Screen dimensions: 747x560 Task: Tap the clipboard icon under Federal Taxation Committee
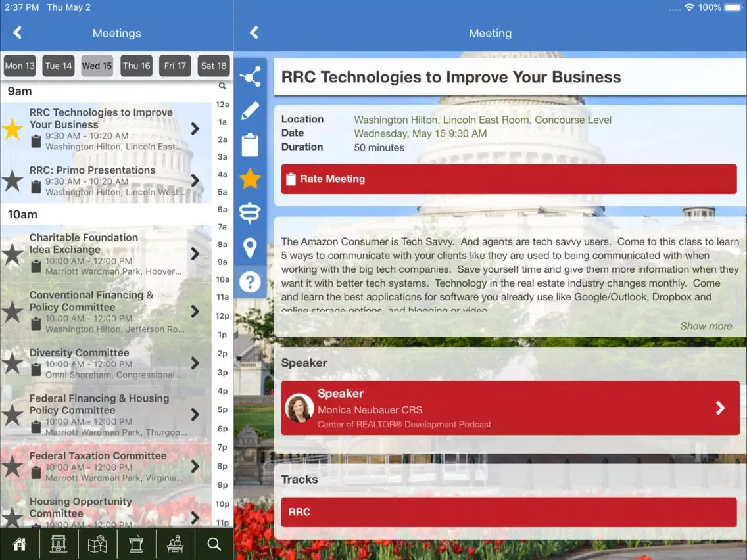click(36, 473)
